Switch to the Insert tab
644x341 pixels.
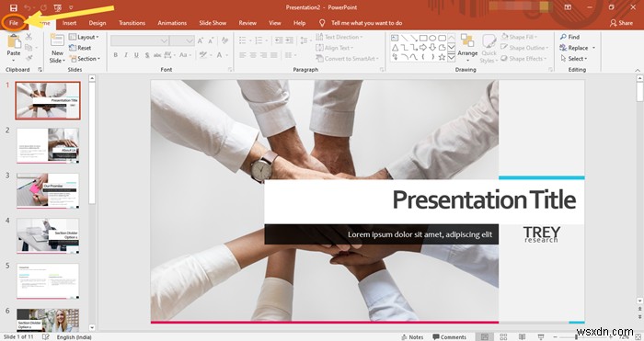pos(69,23)
